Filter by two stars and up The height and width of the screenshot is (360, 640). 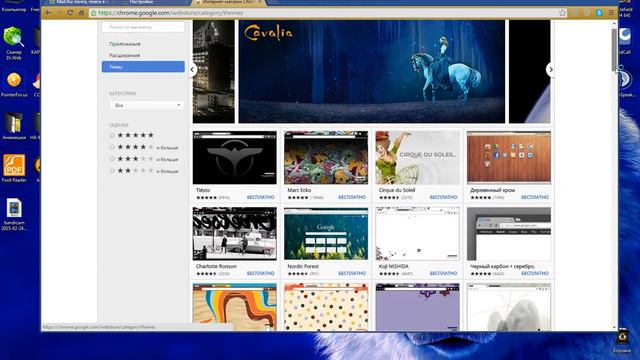click(144, 171)
